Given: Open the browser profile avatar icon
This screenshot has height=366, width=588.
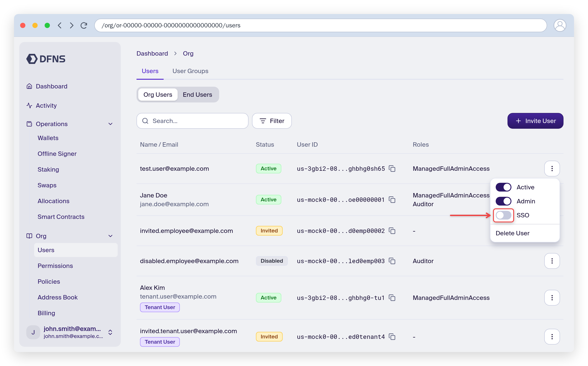Looking at the screenshot, I should pos(560,25).
